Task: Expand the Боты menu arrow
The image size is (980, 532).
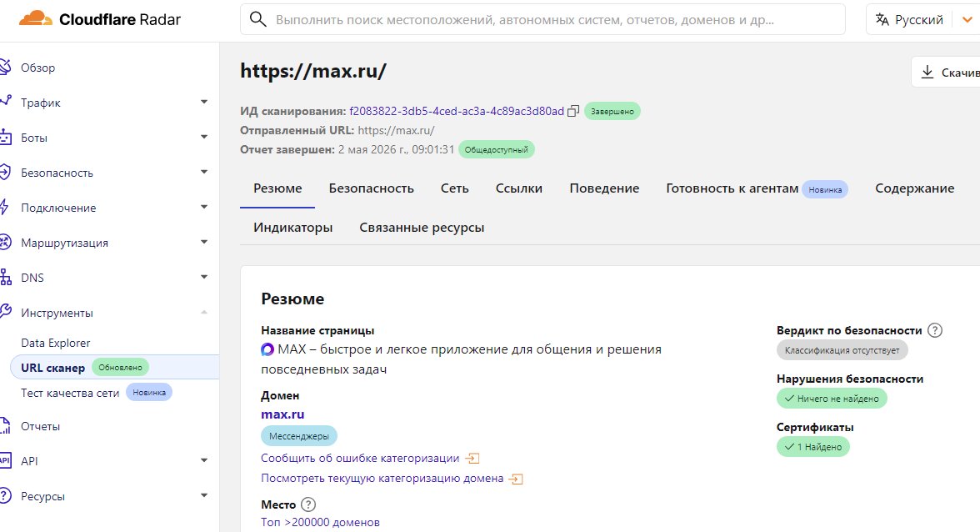Action: (x=203, y=136)
